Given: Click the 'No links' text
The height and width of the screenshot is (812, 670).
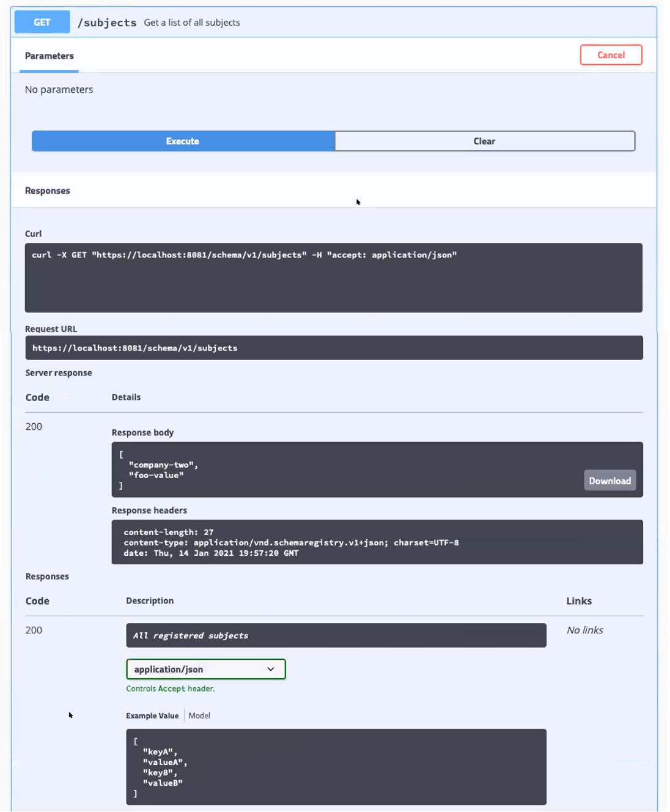Looking at the screenshot, I should click(x=584, y=630).
